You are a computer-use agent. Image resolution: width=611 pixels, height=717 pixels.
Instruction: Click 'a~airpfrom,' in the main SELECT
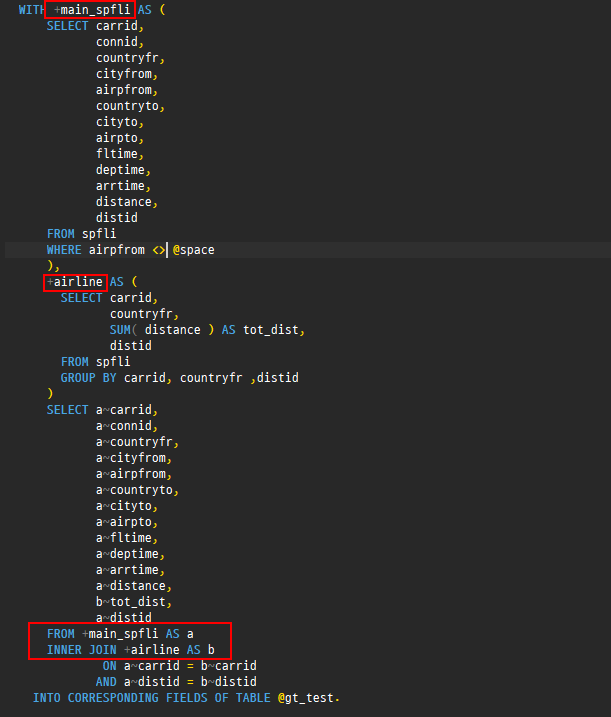(x=134, y=474)
